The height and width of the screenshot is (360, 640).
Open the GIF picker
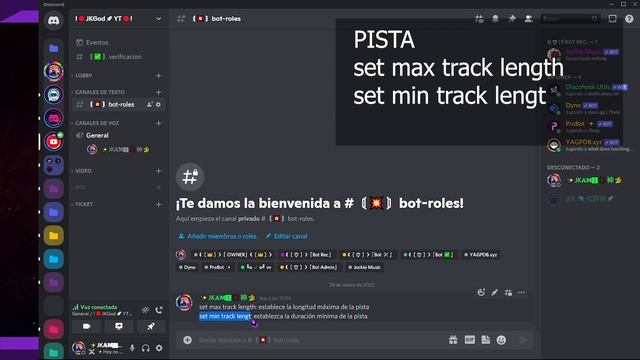[469, 340]
